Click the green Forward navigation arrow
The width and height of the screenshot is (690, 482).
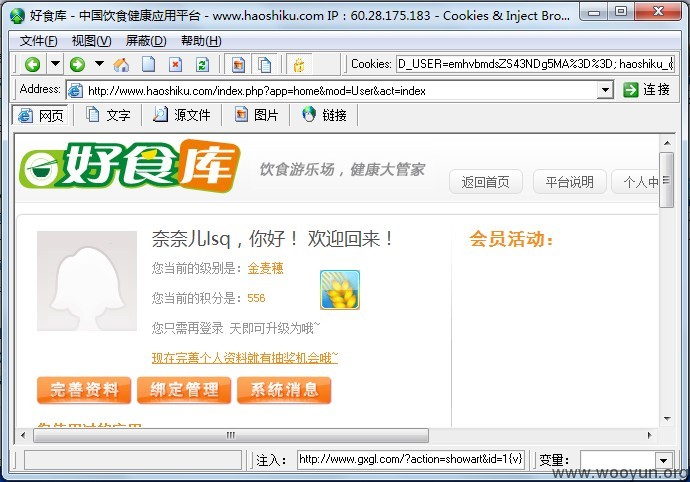tap(77, 64)
